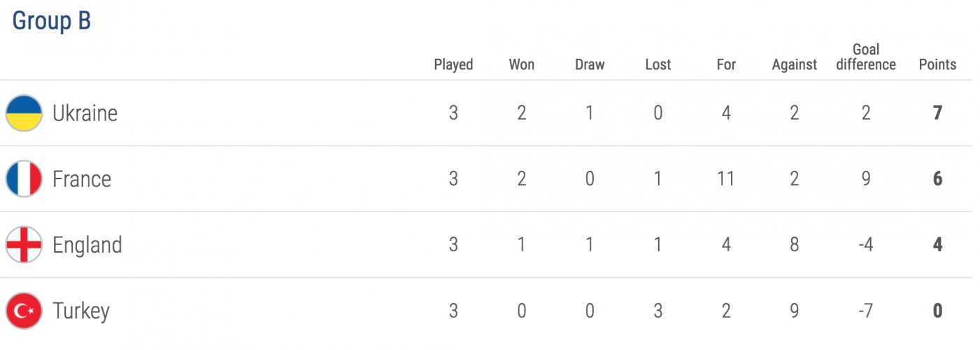Screen dimensions: 980x350
Task: Sort table by Won column header
Action: (x=522, y=64)
